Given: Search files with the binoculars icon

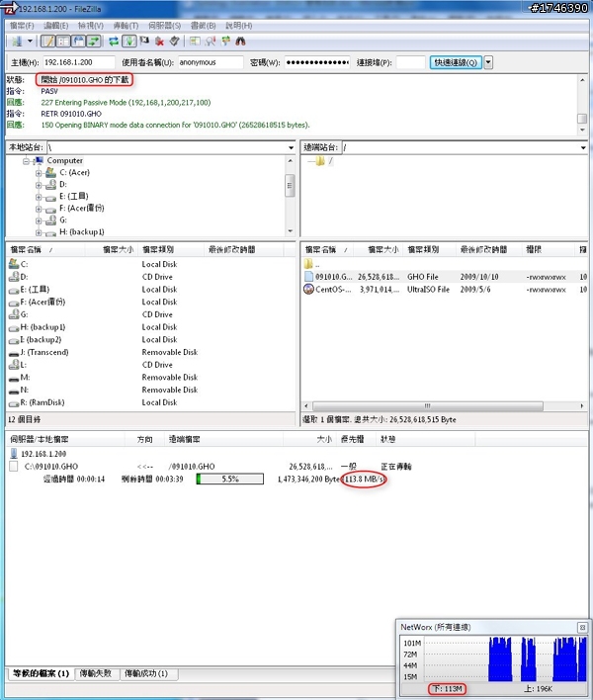Looking at the screenshot, I should 240,42.
